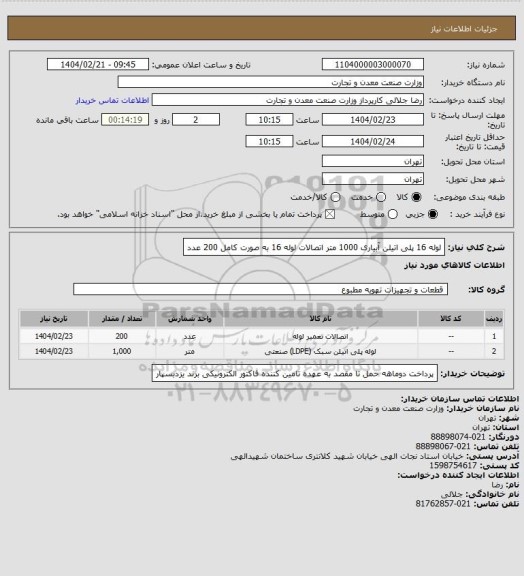The width and height of the screenshot is (524, 576).
Task: Click need date in row 2
Action: click(x=54, y=351)
